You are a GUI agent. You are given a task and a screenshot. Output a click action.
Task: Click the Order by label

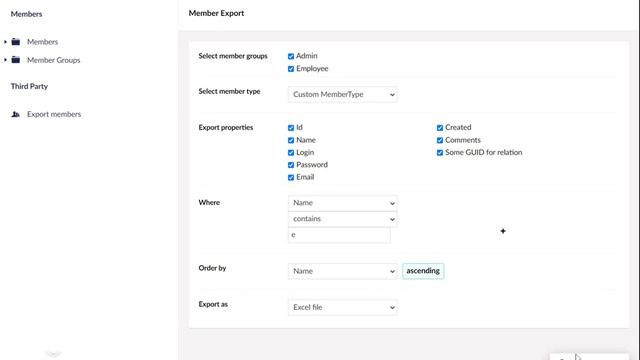212,268
